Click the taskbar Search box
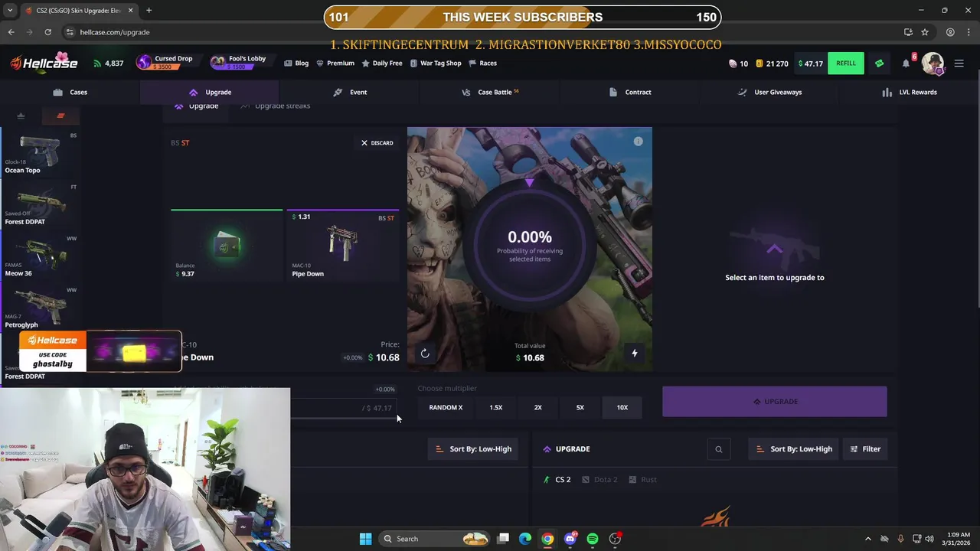 tap(435, 539)
